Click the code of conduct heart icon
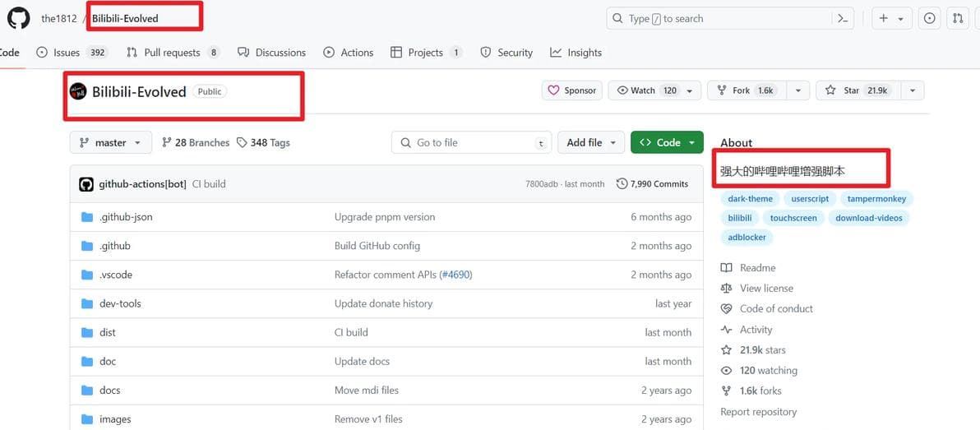 point(726,309)
